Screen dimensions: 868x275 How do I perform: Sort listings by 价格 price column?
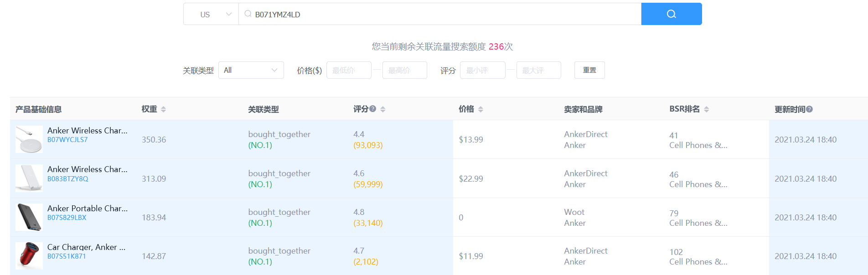[x=481, y=109]
